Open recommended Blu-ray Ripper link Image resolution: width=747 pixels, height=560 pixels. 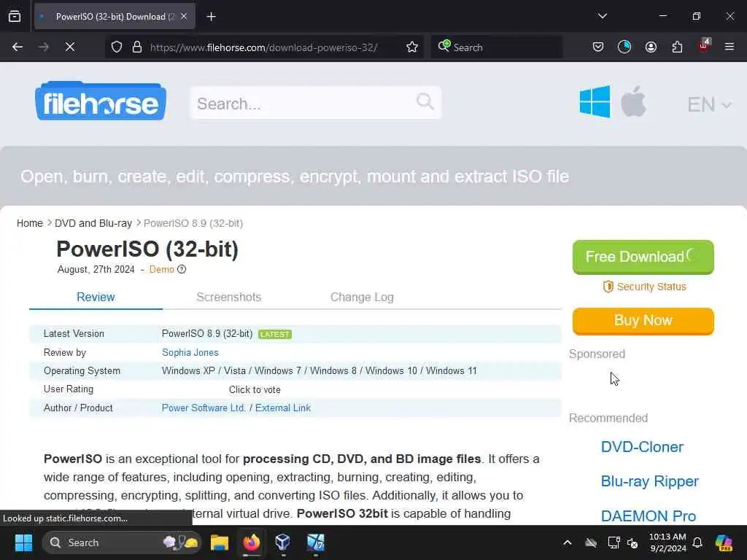coord(650,481)
